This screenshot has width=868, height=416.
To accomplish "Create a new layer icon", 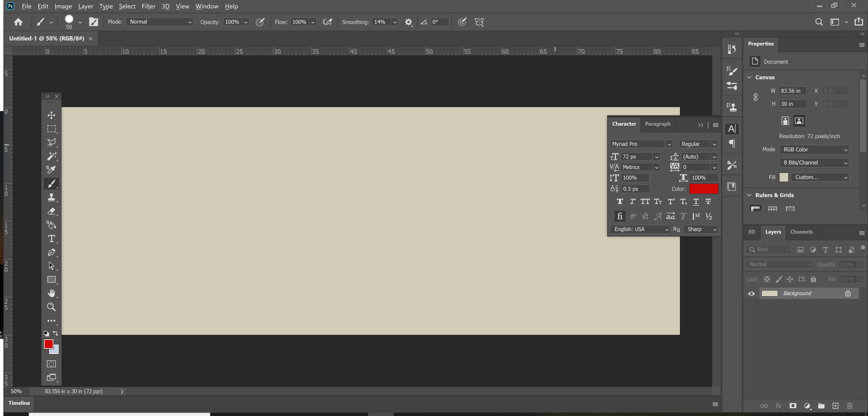I will (x=835, y=406).
